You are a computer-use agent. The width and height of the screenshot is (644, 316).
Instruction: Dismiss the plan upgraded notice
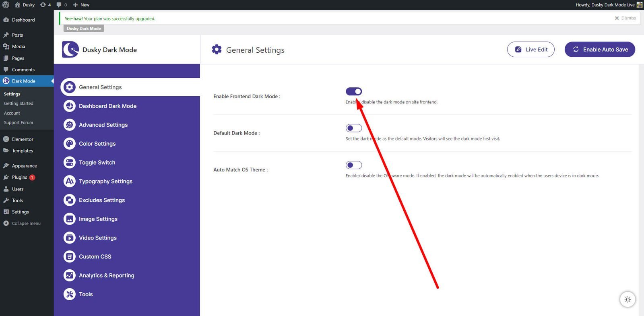point(625,18)
